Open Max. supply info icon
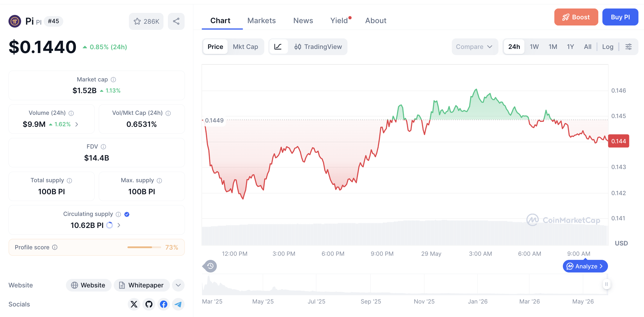 point(159,180)
